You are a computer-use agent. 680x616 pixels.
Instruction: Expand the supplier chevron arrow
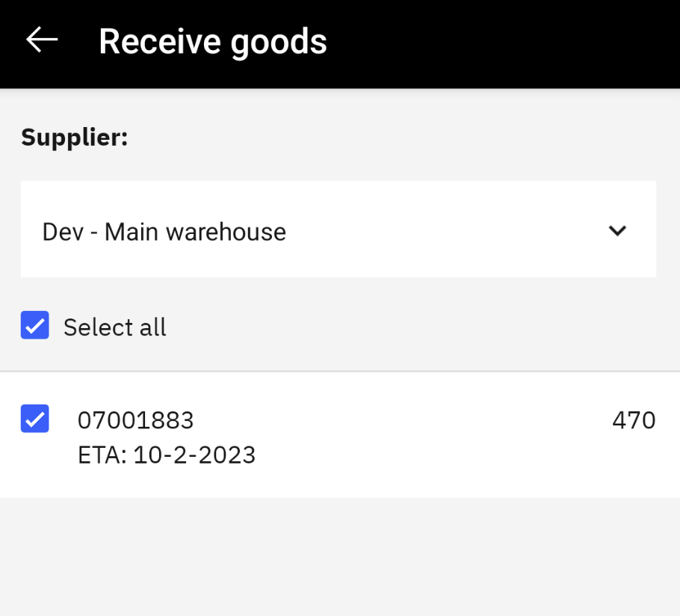pyautogui.click(x=617, y=231)
